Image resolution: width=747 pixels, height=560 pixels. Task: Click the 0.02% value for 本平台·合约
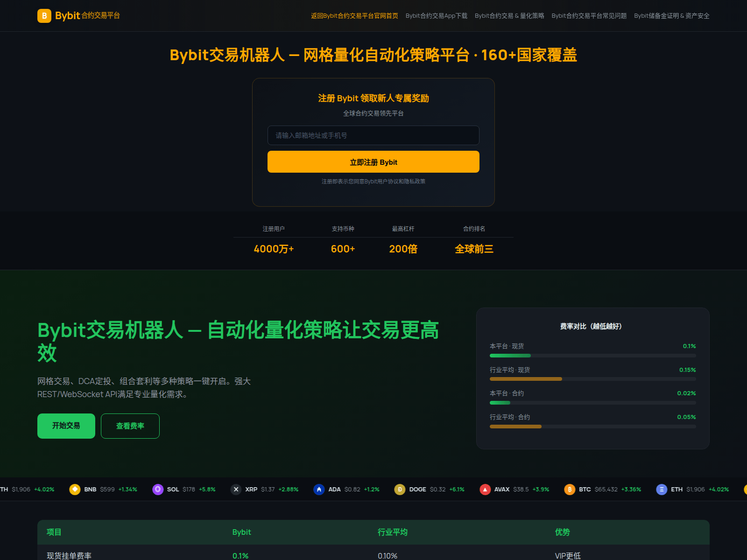tap(687, 393)
